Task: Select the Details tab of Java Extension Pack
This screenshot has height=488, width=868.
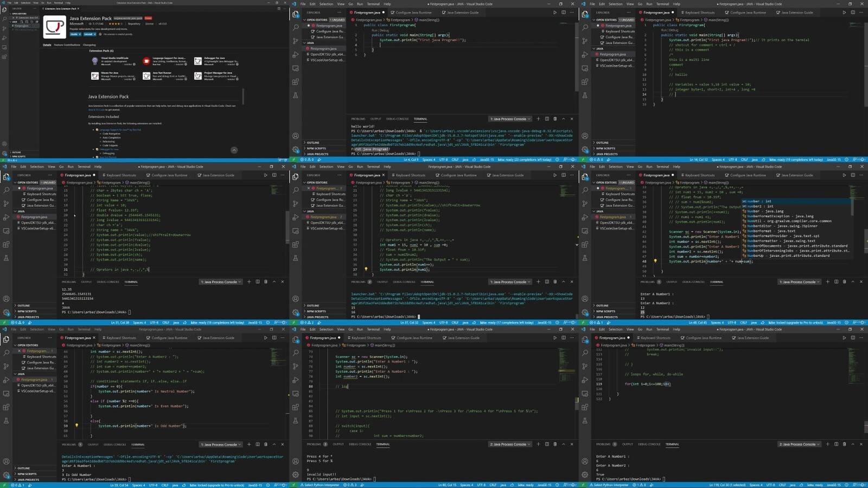Action: pos(47,45)
